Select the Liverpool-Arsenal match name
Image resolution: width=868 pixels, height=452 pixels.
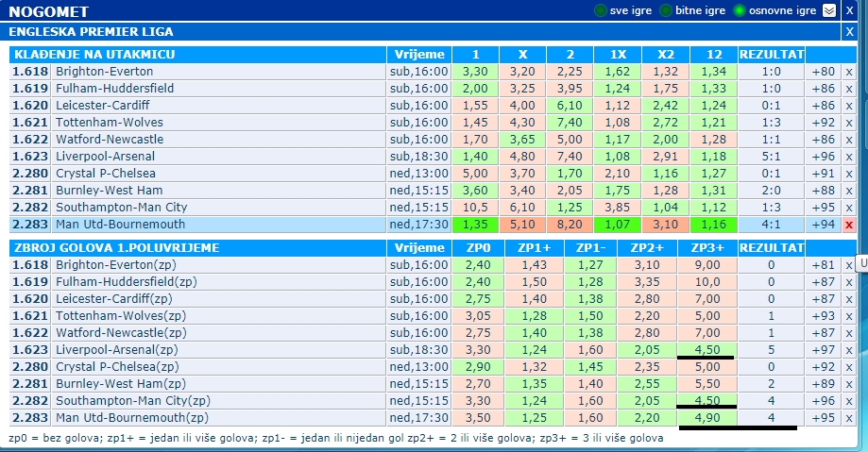point(105,157)
